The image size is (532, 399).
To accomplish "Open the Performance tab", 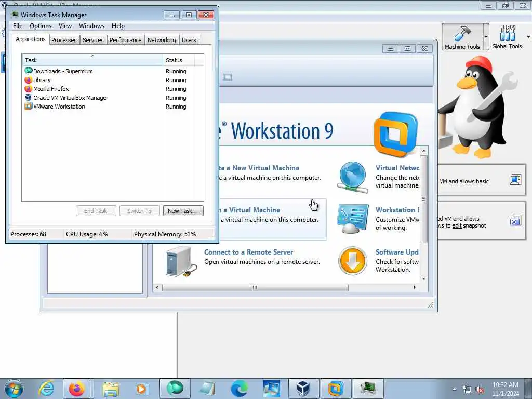I will tap(126, 40).
